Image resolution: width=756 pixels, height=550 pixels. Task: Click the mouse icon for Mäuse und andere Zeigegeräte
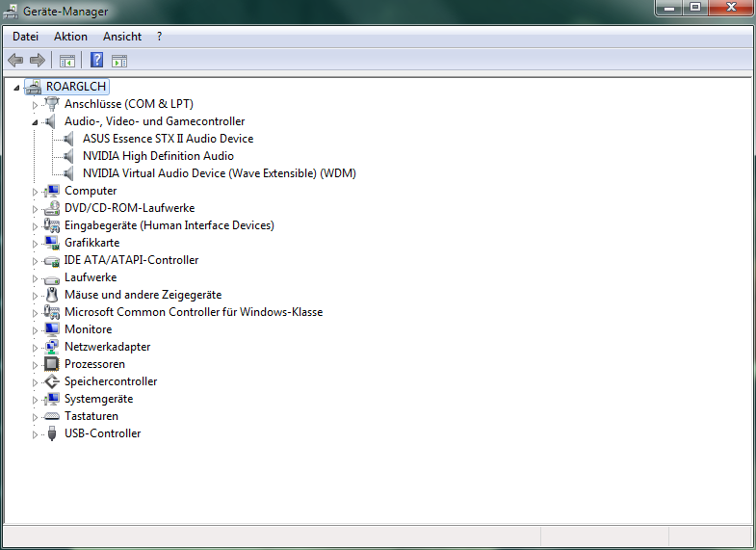pos(52,295)
